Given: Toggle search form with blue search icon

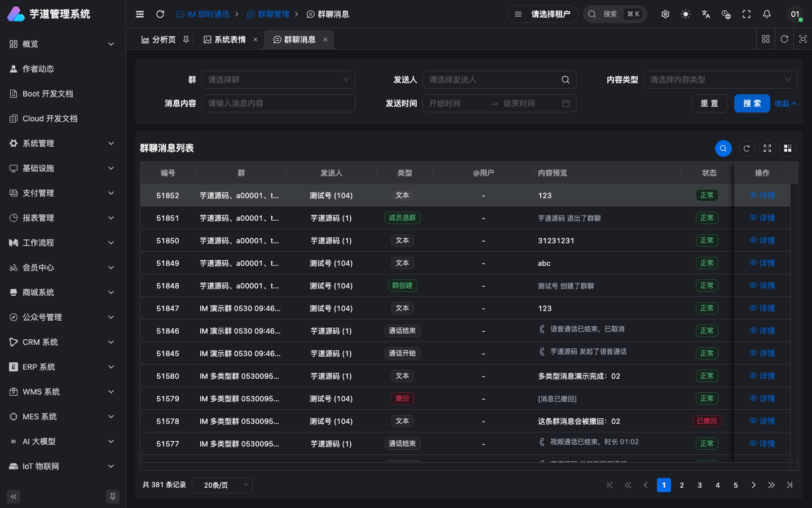Looking at the screenshot, I should (x=723, y=148).
